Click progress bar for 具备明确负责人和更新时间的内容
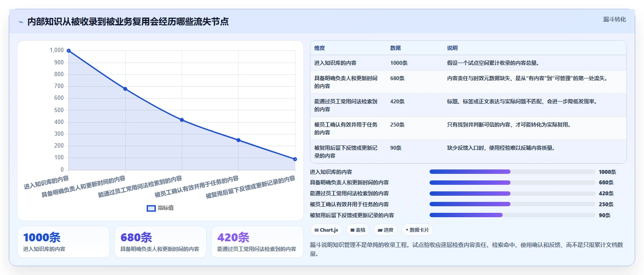 tap(512, 183)
